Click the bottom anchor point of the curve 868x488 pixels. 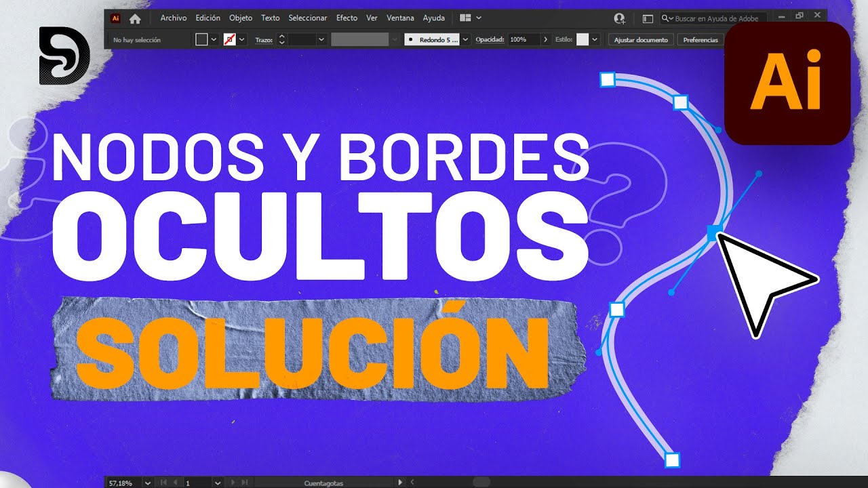(672, 460)
